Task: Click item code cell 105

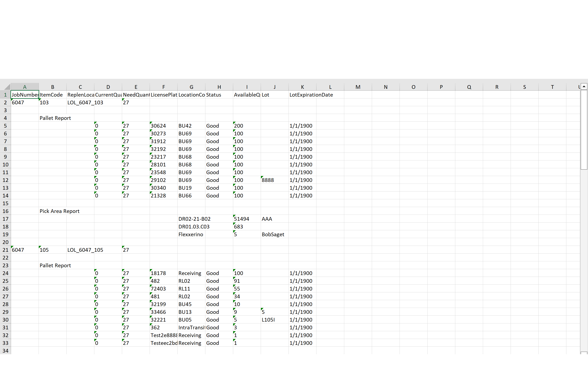Action: (x=52, y=250)
